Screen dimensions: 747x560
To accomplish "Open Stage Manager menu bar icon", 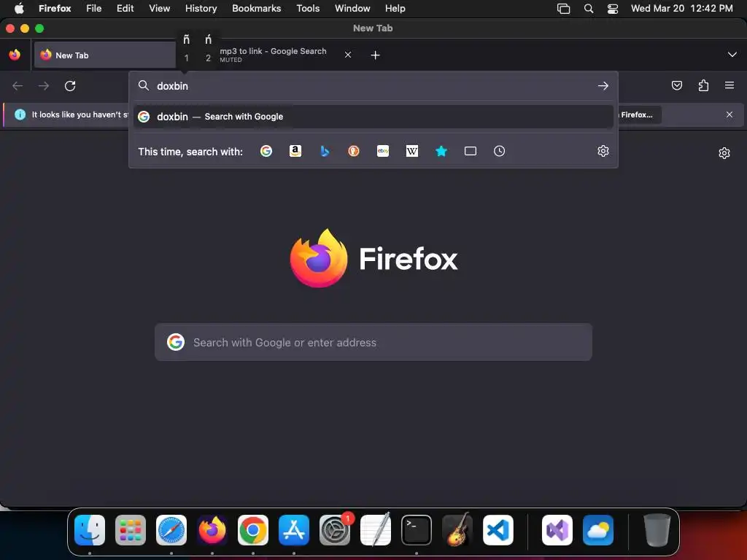I will (x=564, y=8).
